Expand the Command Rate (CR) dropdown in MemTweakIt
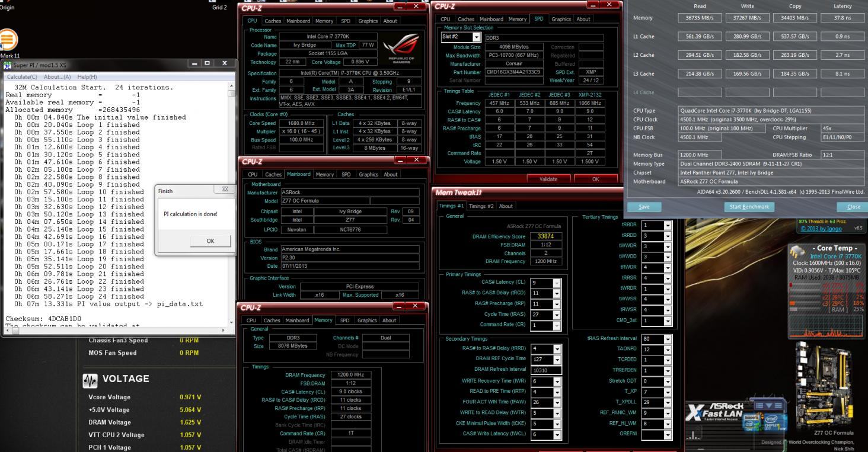Viewport: 868px width, 452px height. [x=556, y=325]
